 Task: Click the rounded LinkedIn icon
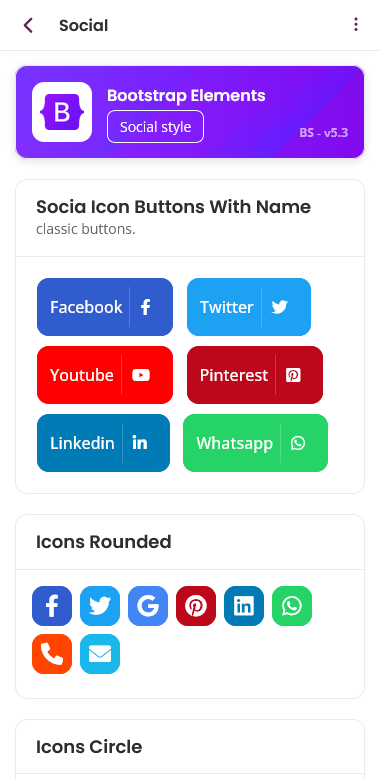click(x=244, y=606)
